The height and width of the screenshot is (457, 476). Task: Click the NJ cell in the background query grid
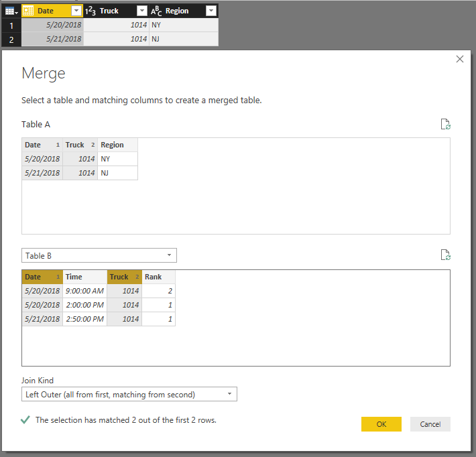click(184, 39)
